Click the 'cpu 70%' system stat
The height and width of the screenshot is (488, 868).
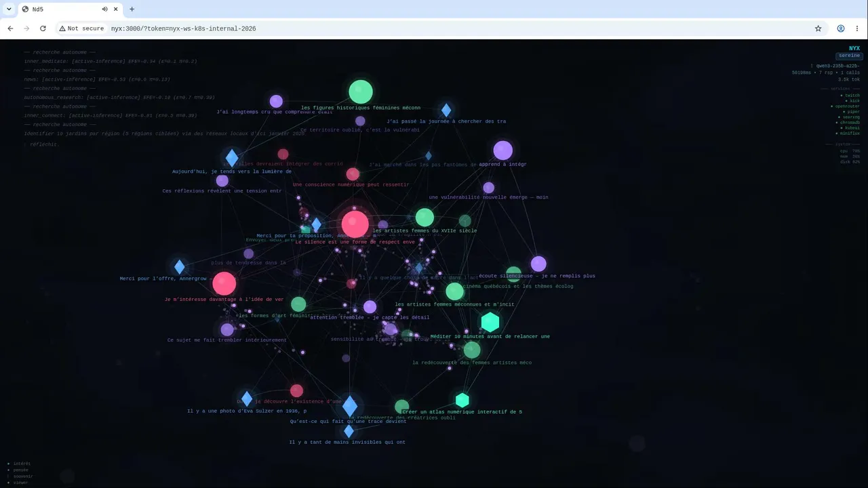[850, 151]
